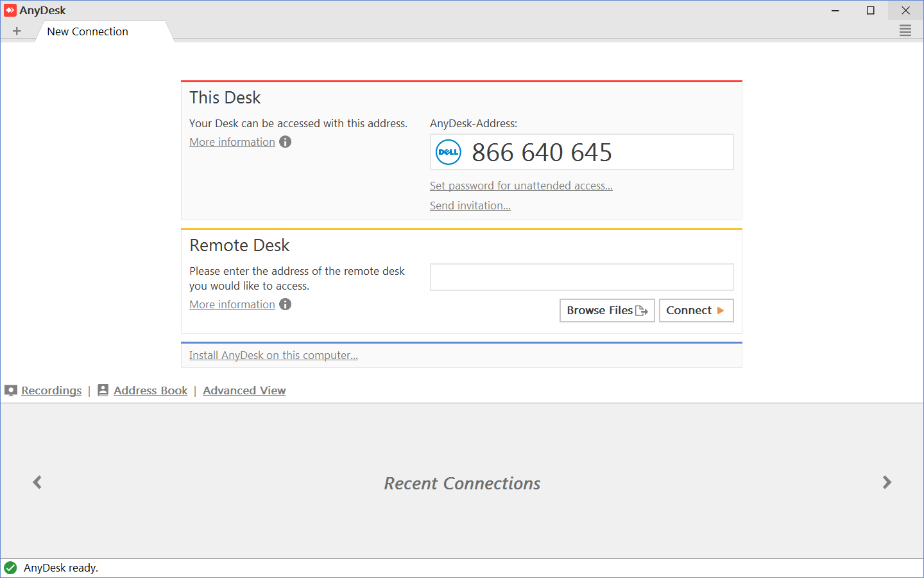924x578 pixels.
Task: Open More information link under Remote Desk
Action: [x=232, y=304]
